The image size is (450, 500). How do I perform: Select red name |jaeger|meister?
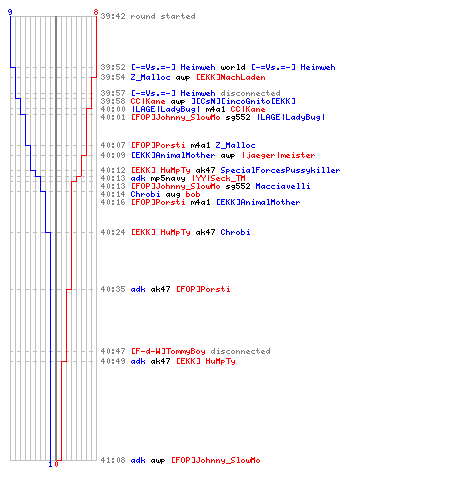pyautogui.click(x=278, y=155)
